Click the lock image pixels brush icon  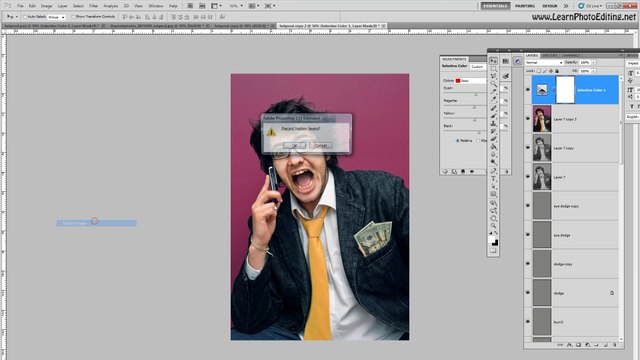click(x=544, y=71)
